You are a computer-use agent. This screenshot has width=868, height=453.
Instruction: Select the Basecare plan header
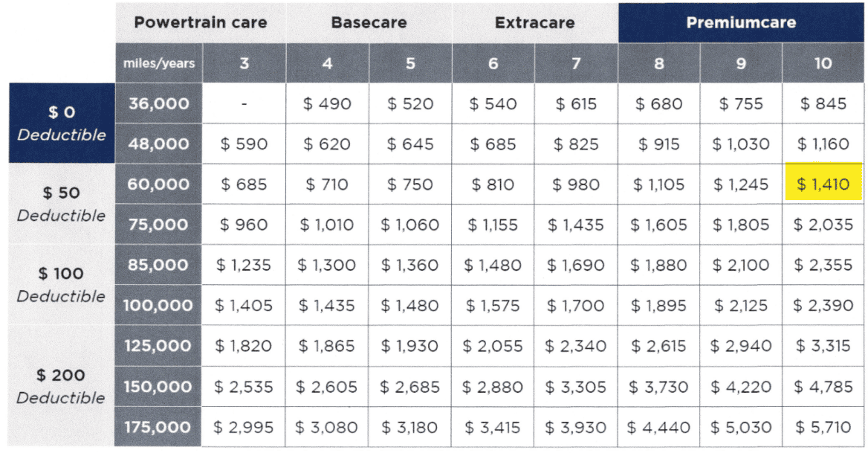point(369,23)
